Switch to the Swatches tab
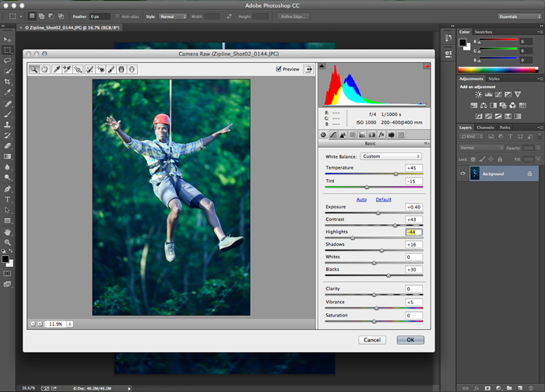The width and height of the screenshot is (545, 392). pyautogui.click(x=484, y=32)
